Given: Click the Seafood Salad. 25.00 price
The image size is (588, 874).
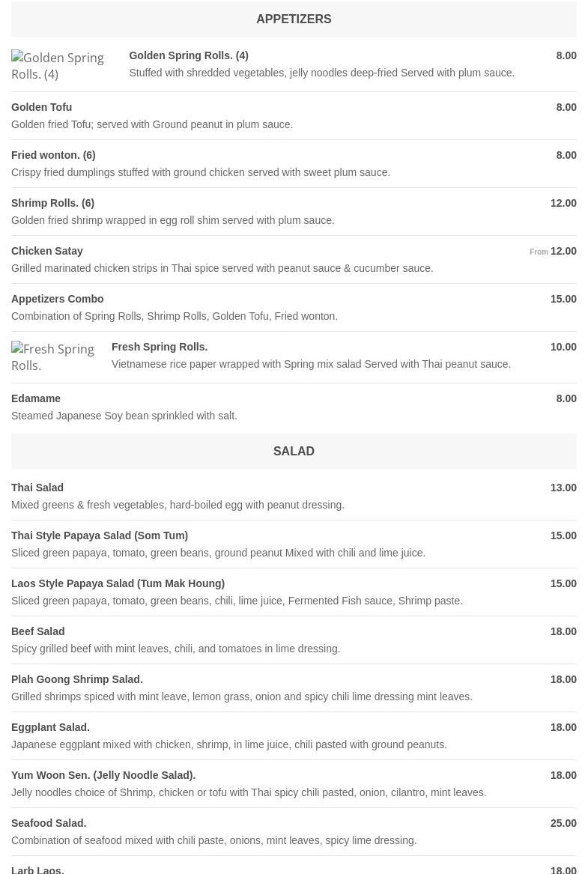Looking at the screenshot, I should 563,823.
